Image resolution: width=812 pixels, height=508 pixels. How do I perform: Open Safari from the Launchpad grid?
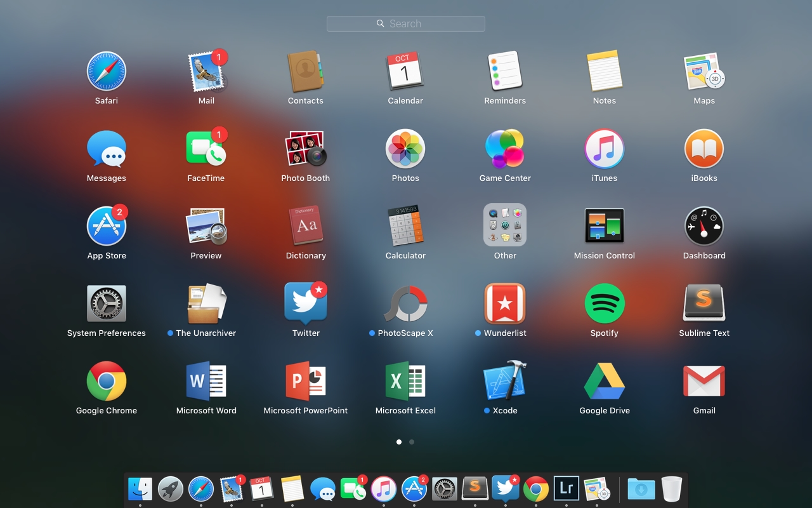pos(107,72)
